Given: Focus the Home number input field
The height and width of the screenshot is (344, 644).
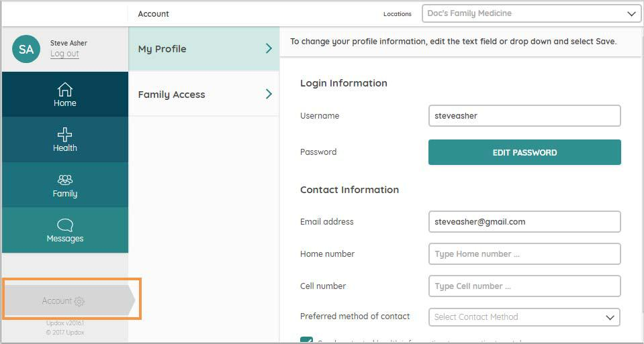Looking at the screenshot, I should (524, 253).
